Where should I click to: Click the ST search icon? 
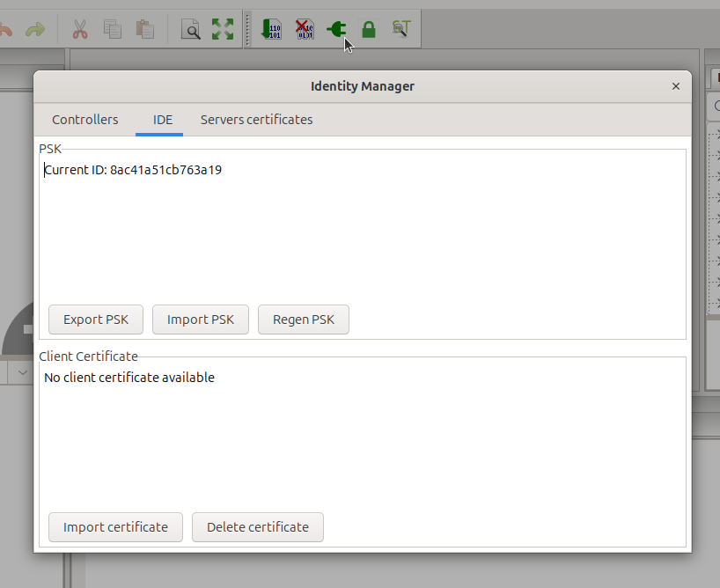tap(400, 28)
